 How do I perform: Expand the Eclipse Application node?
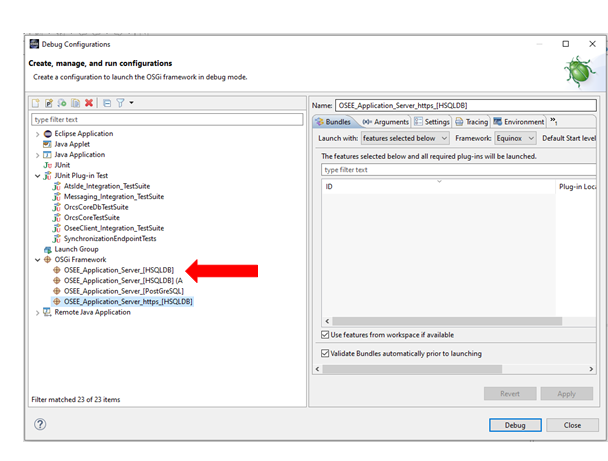(37, 134)
